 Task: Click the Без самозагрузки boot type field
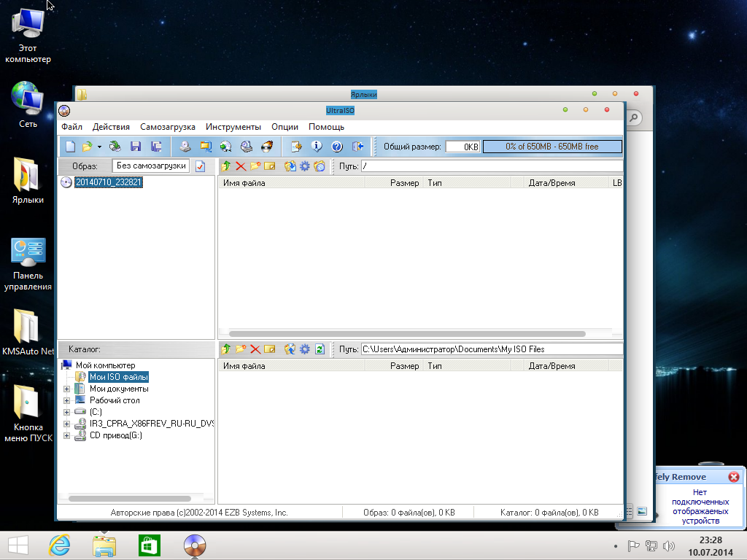click(x=151, y=166)
